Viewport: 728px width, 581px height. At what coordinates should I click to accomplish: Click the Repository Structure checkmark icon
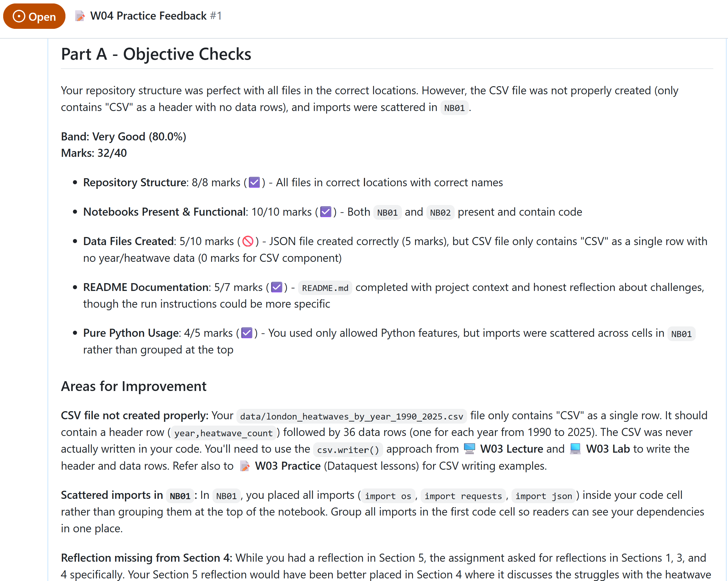254,183
